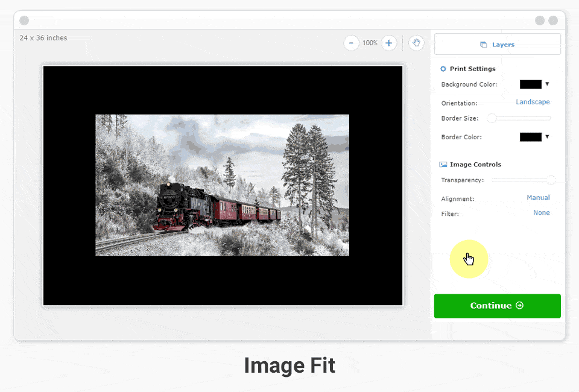Click the gray circle icon top-left of window

tap(24, 20)
